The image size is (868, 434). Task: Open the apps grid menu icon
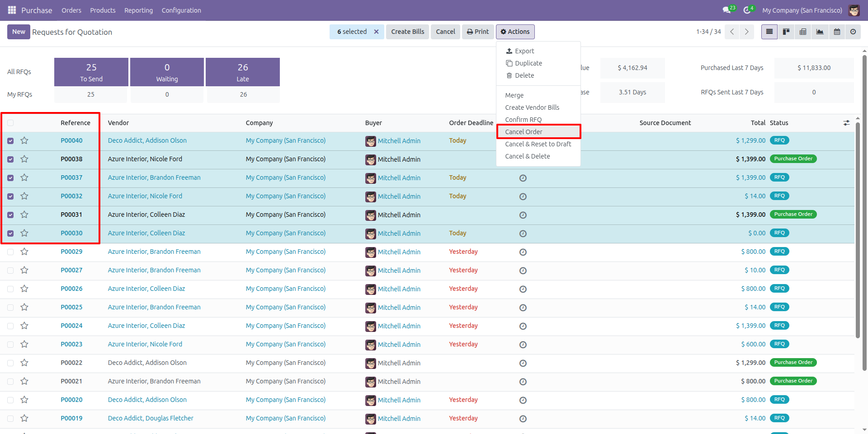point(12,10)
